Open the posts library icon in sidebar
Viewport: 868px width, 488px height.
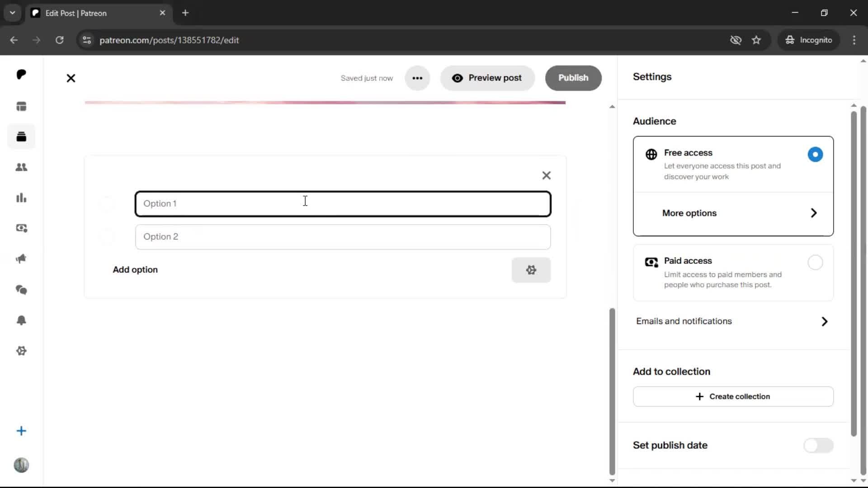click(21, 136)
